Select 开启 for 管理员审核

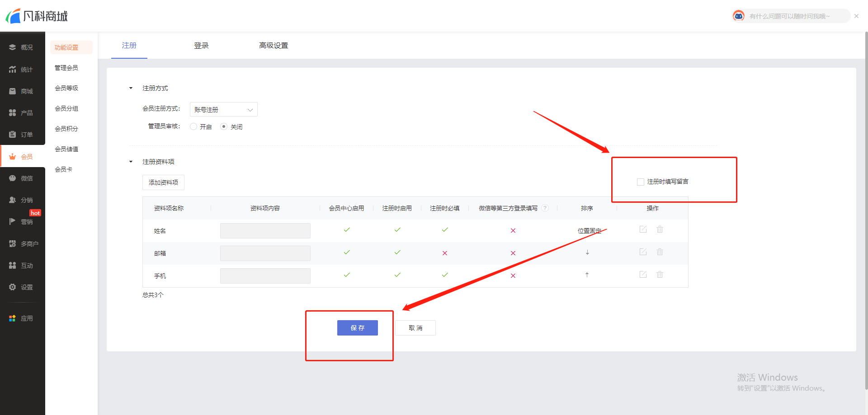point(193,126)
